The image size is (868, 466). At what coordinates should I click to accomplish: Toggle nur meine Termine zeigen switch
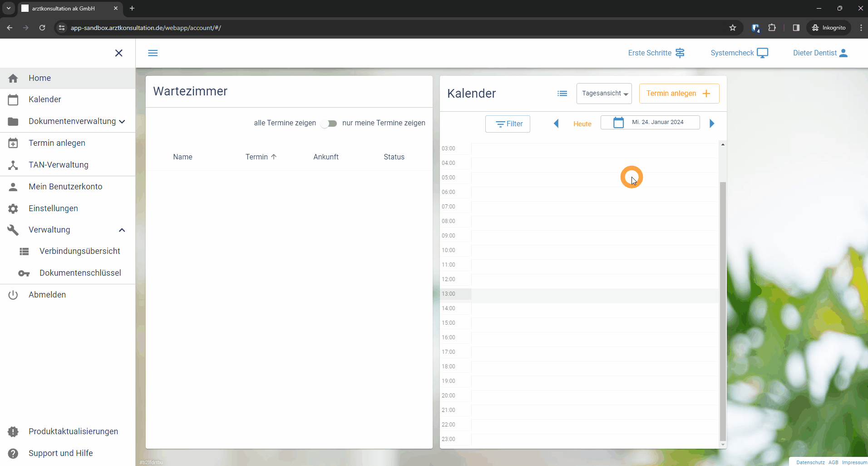[329, 124]
